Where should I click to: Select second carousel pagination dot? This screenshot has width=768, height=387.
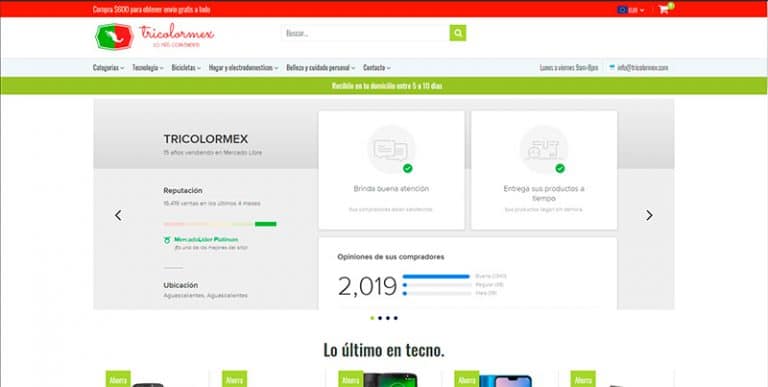pyautogui.click(x=380, y=318)
